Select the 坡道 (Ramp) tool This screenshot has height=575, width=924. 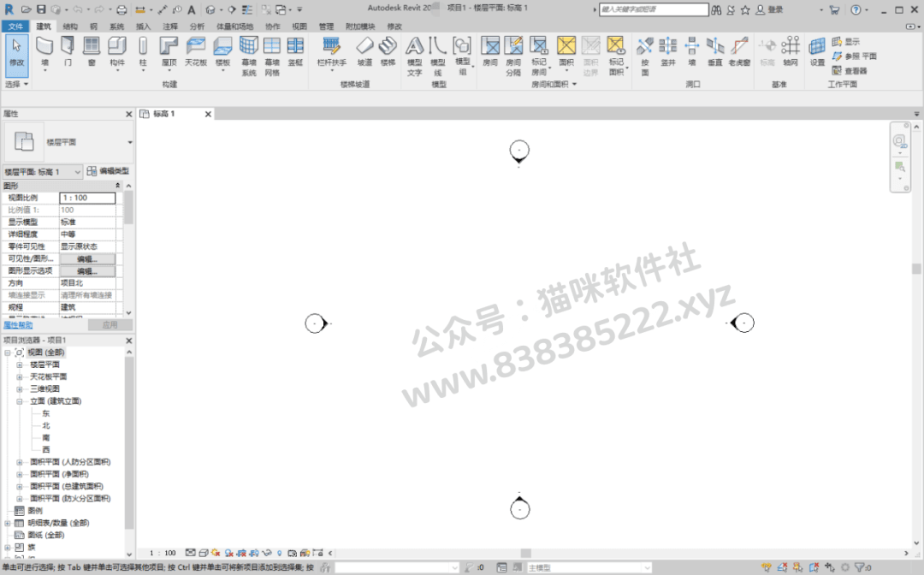364,52
